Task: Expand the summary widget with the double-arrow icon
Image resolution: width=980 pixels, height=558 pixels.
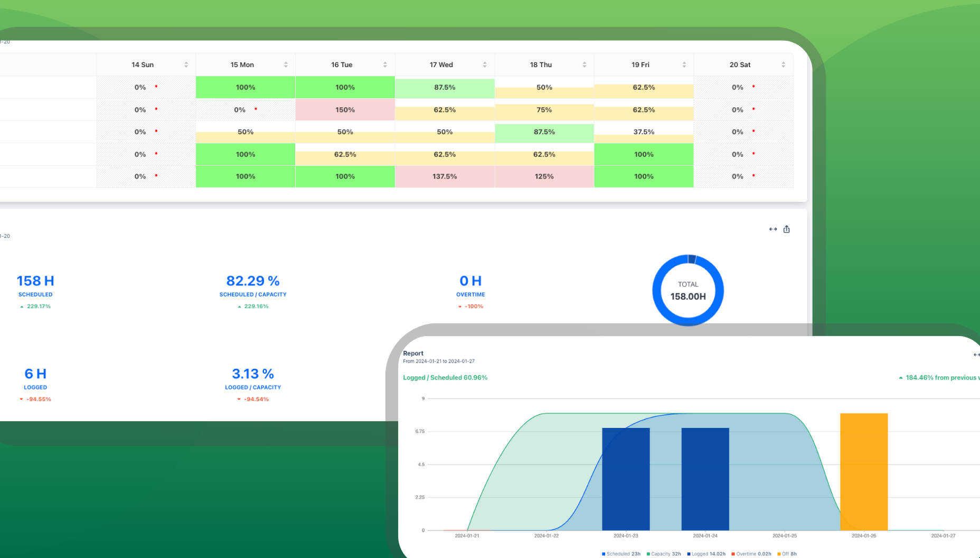Action: pyautogui.click(x=773, y=229)
